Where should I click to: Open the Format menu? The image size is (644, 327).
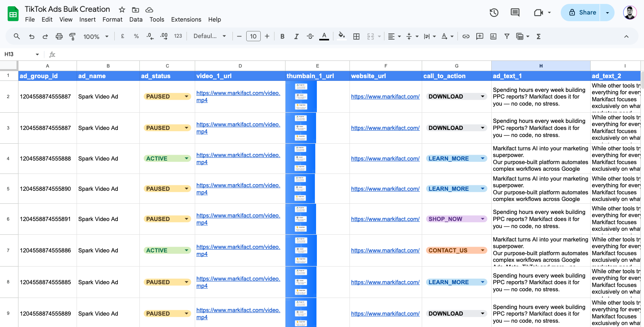click(112, 20)
